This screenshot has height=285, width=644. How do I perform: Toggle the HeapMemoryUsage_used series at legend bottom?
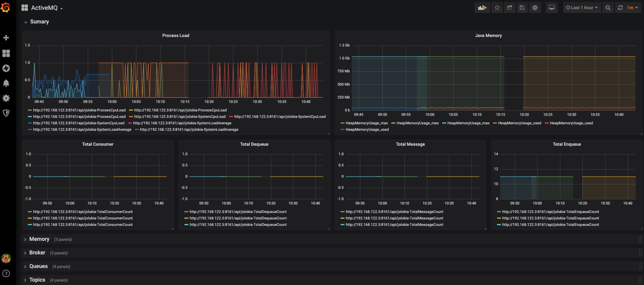pos(367,129)
